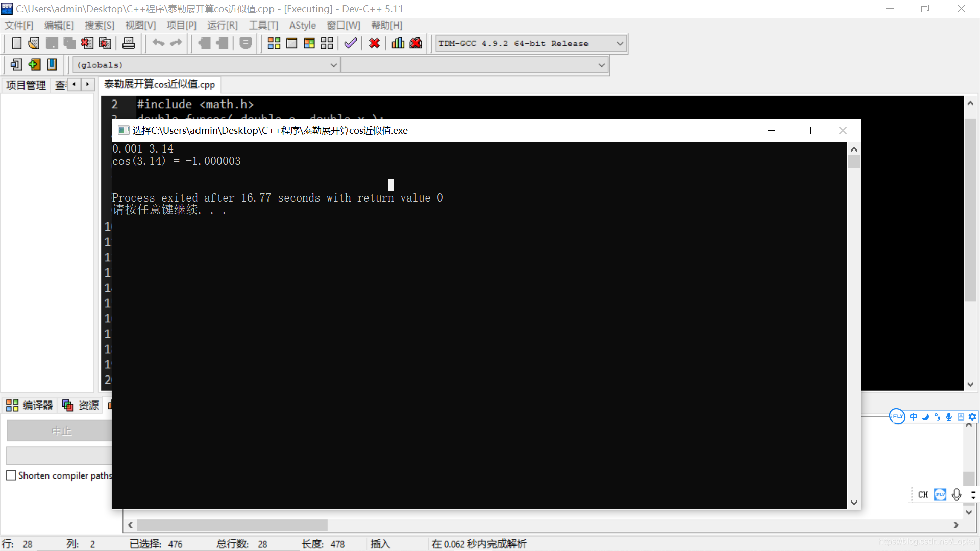Click the purple checkmark Debug icon
This screenshot has width=980, height=551.
[x=350, y=43]
